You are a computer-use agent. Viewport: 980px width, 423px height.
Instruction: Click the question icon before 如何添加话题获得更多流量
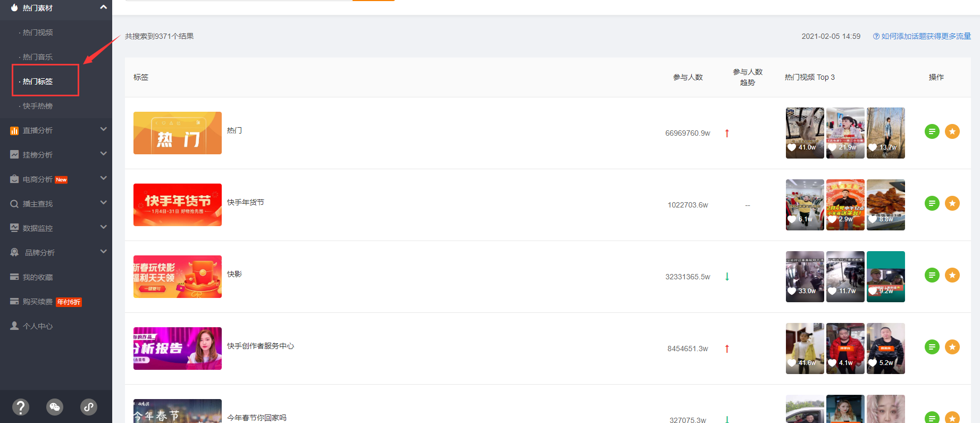(x=876, y=36)
